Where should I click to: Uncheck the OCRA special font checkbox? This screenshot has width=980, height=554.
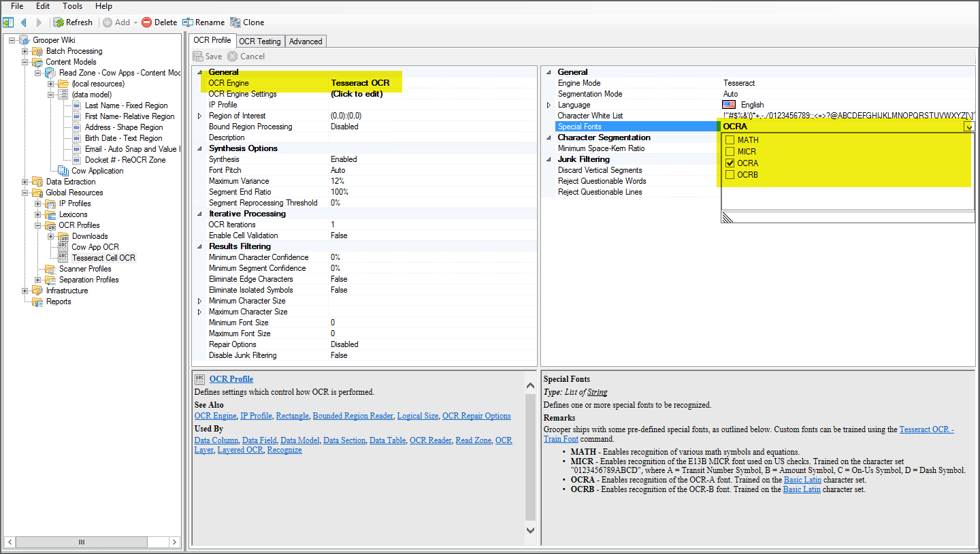coord(730,163)
